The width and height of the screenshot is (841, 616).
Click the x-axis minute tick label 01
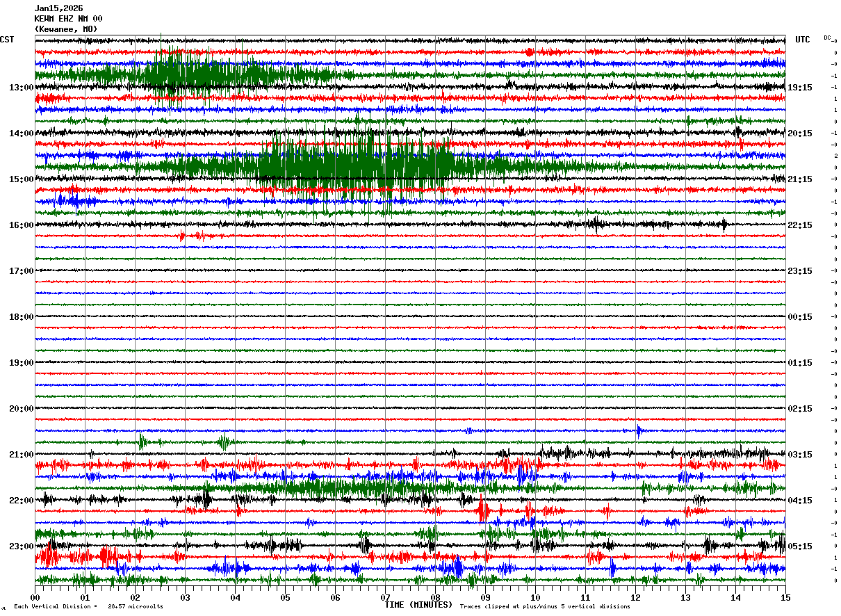pyautogui.click(x=85, y=597)
